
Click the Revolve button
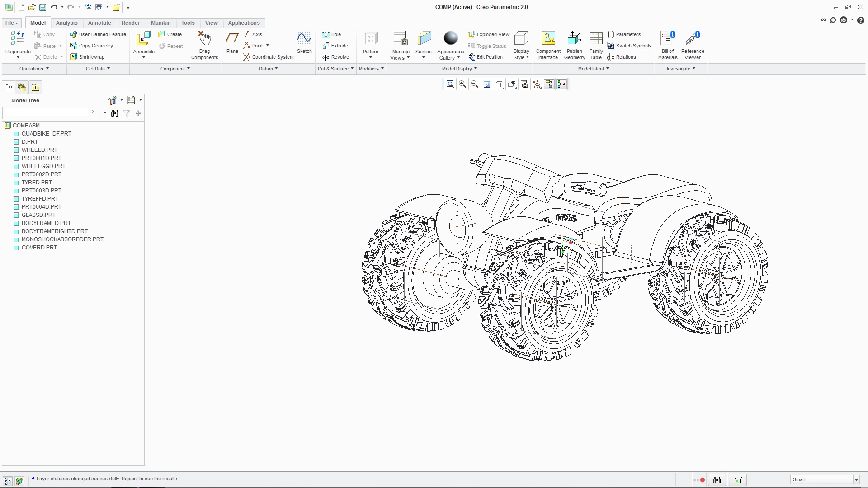coord(335,57)
